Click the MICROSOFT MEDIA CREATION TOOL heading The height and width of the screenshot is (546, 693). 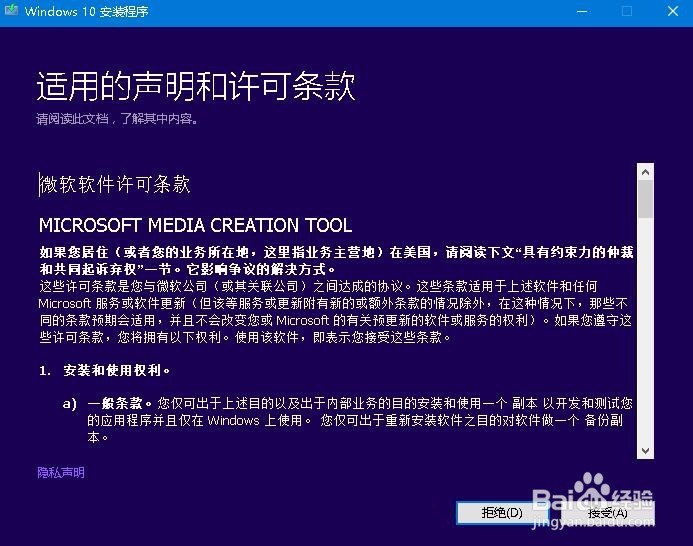coord(195,225)
